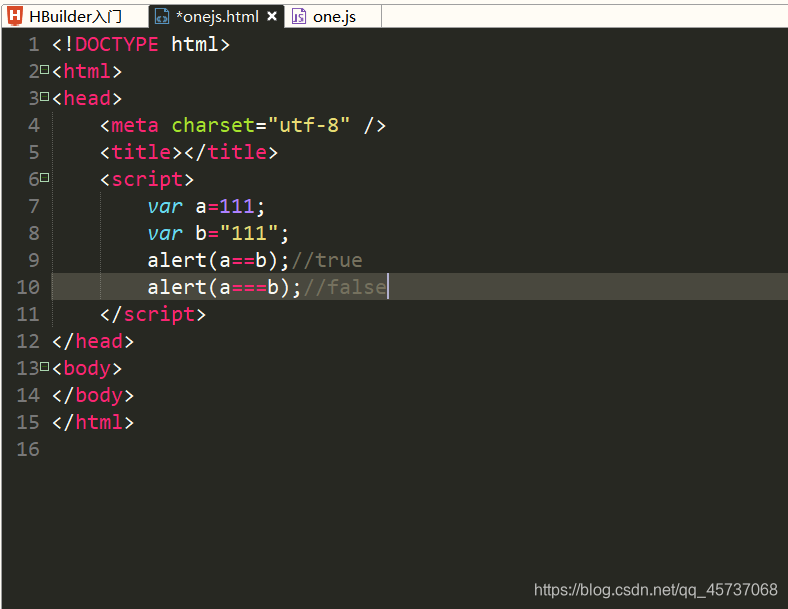Collapse the body tag fold on line 13
Screen dimensions: 788x609
point(44,366)
